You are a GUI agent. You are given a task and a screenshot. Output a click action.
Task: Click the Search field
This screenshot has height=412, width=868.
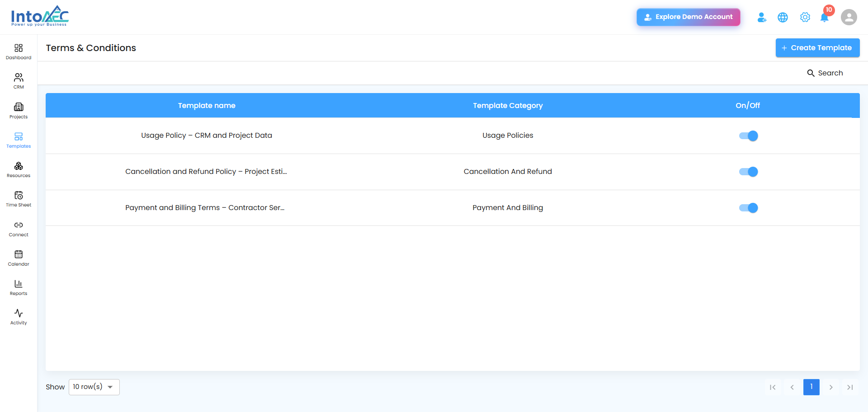(825, 73)
